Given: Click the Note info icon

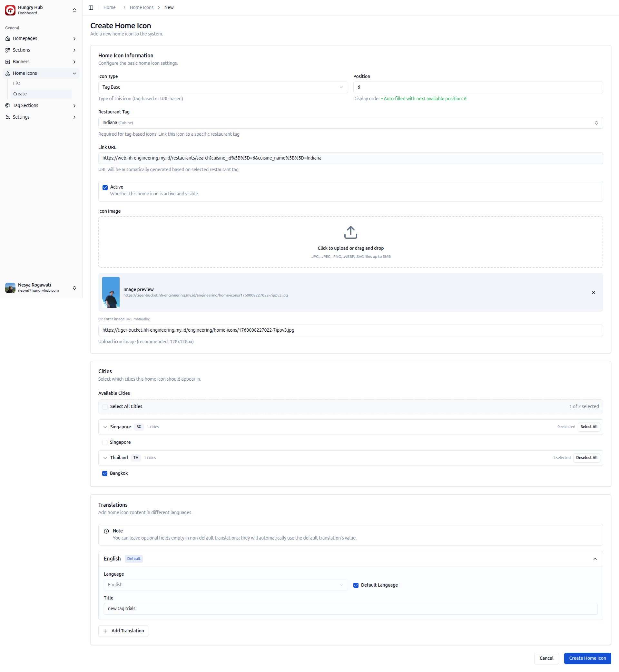Looking at the screenshot, I should pyautogui.click(x=106, y=531).
